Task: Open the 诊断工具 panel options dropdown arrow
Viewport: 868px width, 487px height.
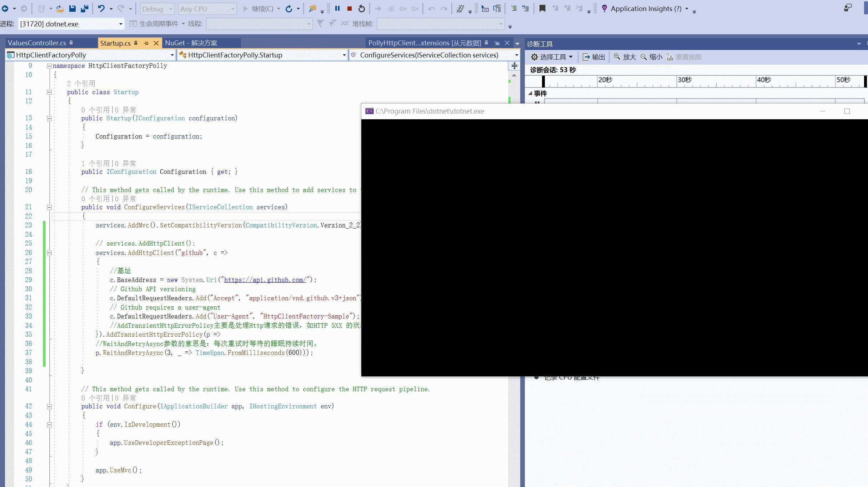Action: click(x=859, y=44)
